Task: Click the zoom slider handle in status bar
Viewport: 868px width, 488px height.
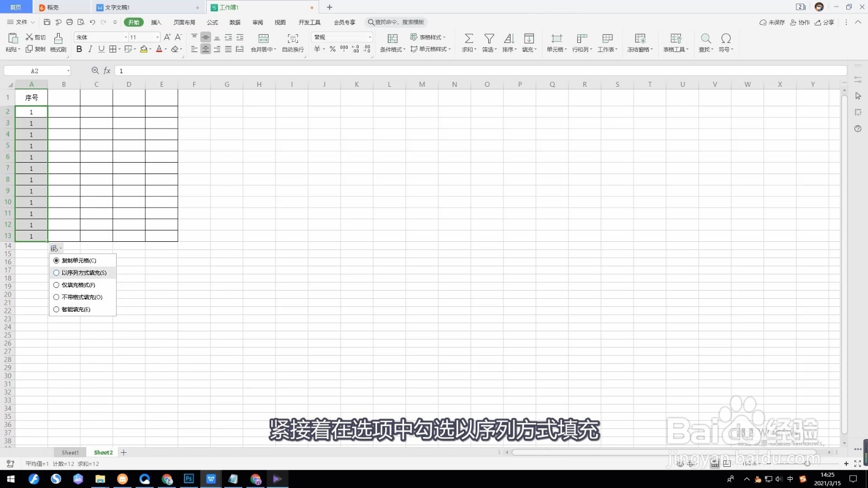Action: pos(807,464)
